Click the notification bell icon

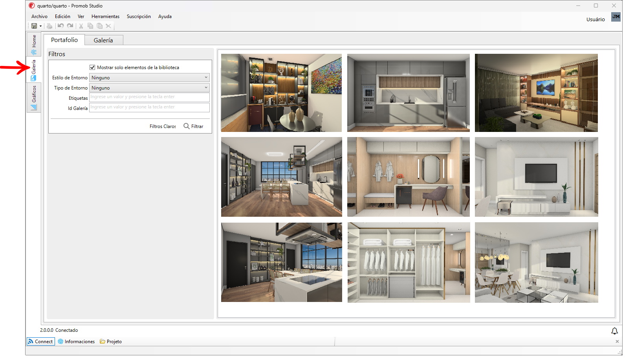[614, 331]
